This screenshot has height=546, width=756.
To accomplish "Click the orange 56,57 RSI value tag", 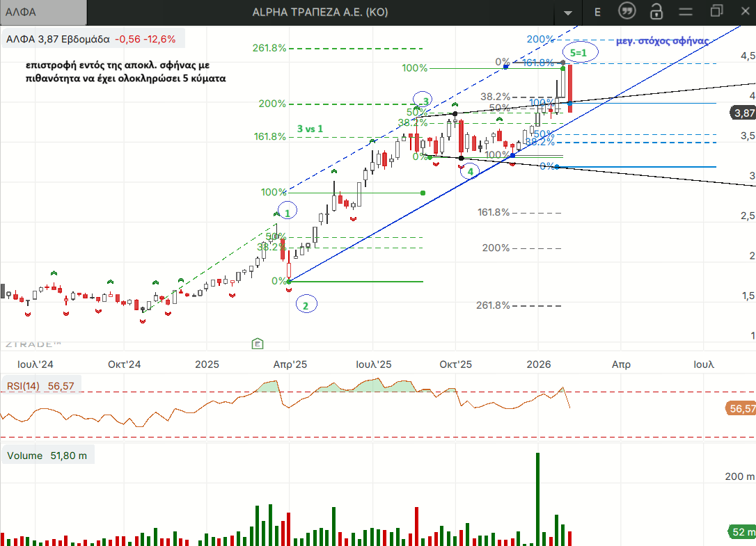I will [740, 409].
